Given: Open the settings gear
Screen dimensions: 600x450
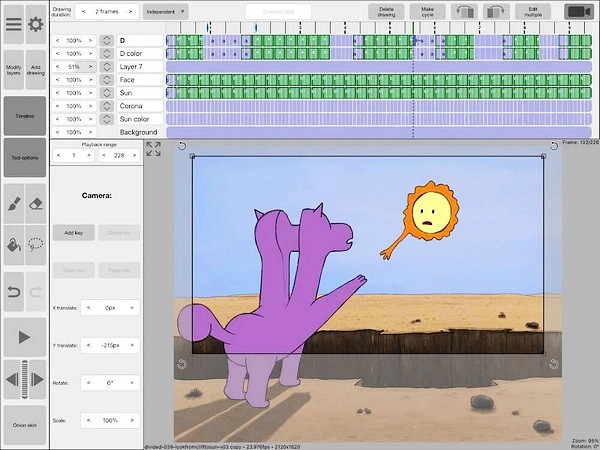Looking at the screenshot, I should point(36,23).
